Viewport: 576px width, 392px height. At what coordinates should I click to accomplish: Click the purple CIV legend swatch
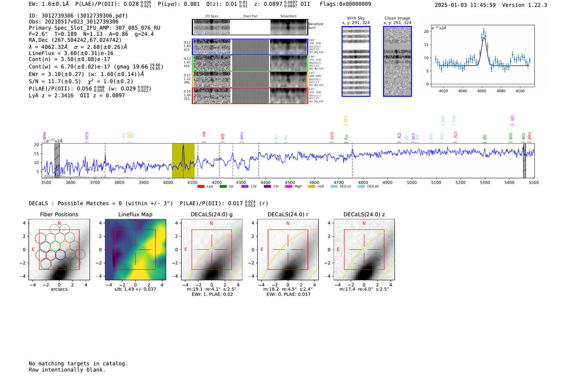245,186
